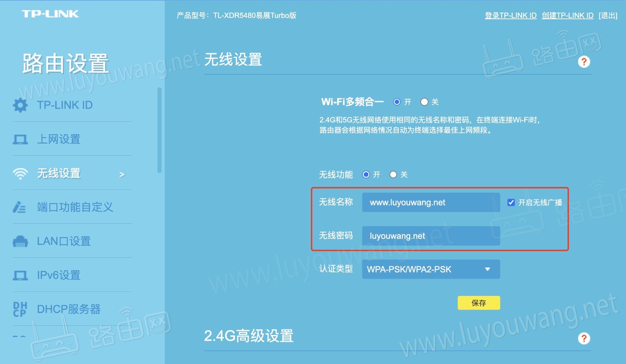The image size is (626, 364).
Task: Select 开 for 无线功能
Action: click(x=366, y=174)
